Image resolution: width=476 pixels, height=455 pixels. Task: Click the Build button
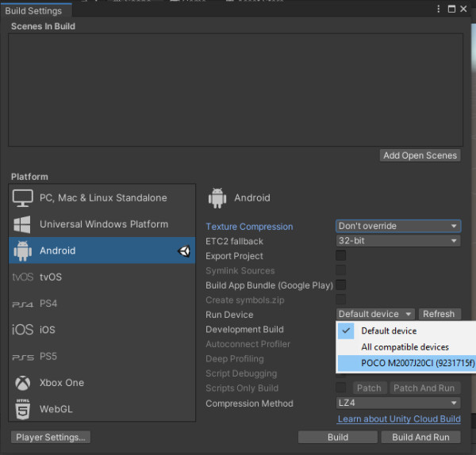click(338, 437)
